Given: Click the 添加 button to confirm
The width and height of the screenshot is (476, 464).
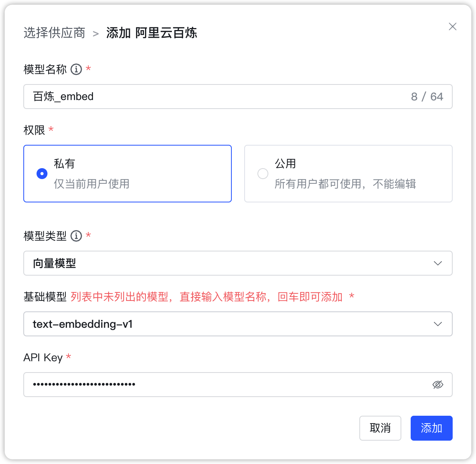Looking at the screenshot, I should point(431,428).
